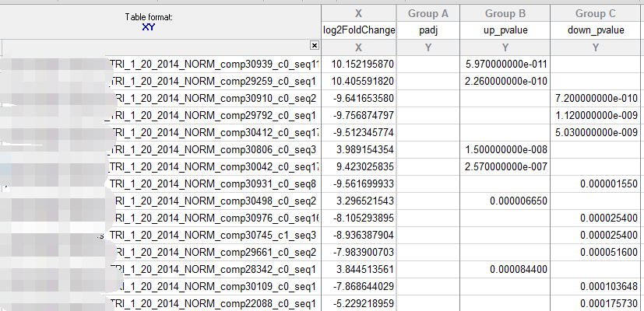Screen dimensions: 644x311
Task: Edit the padj column title
Action: 428,30
